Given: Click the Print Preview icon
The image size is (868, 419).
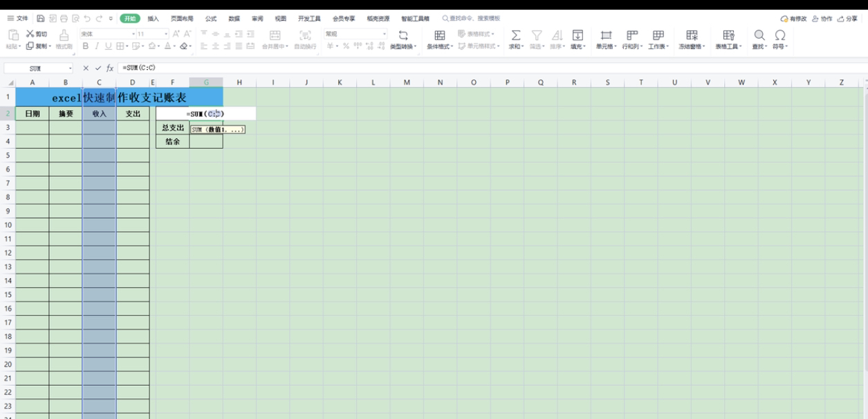Looking at the screenshot, I should [75, 19].
